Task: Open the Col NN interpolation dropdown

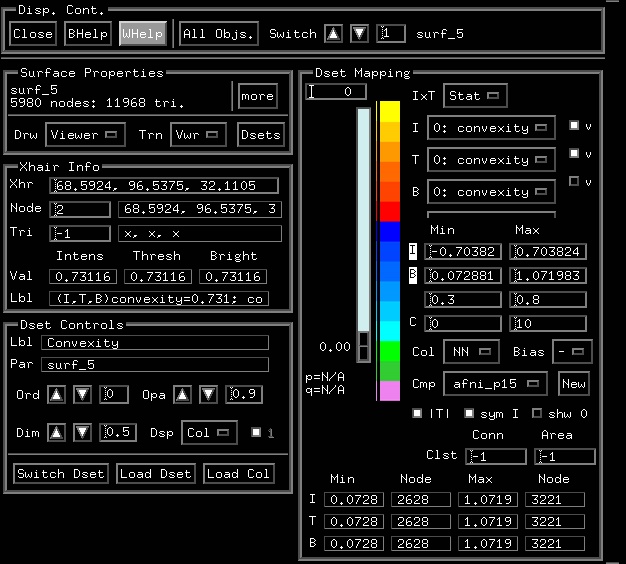Action: (471, 352)
